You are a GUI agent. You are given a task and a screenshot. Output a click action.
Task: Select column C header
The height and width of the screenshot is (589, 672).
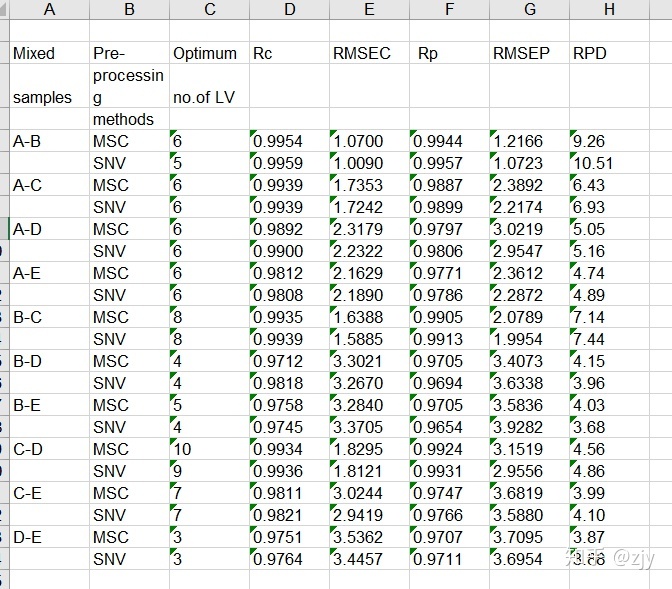coord(210,9)
